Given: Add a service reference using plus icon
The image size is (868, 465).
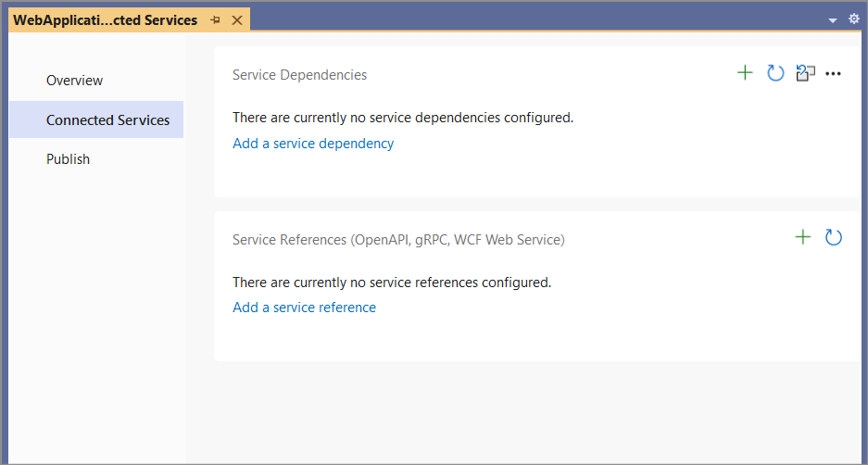Looking at the screenshot, I should (803, 238).
